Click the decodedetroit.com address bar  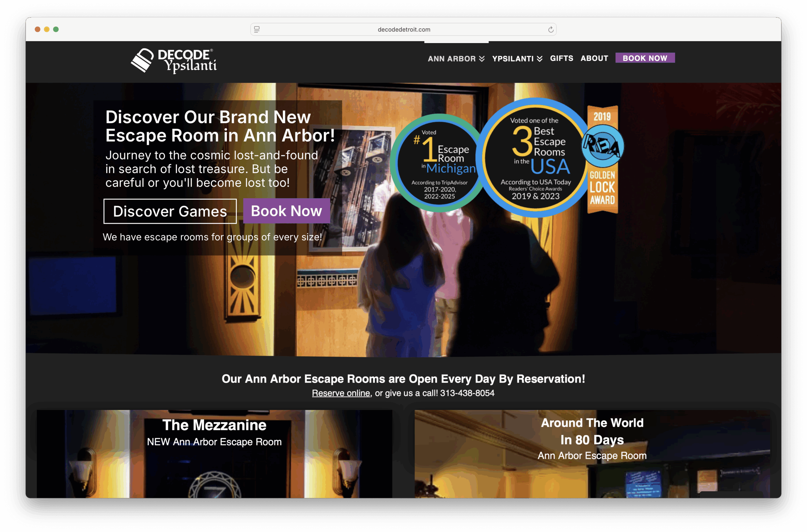(403, 30)
